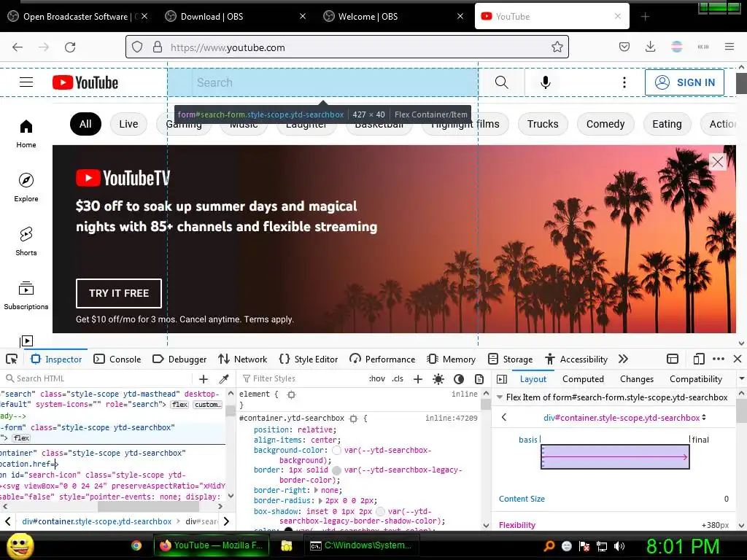Open Shorts in YouTube sidebar

pyautogui.click(x=26, y=241)
